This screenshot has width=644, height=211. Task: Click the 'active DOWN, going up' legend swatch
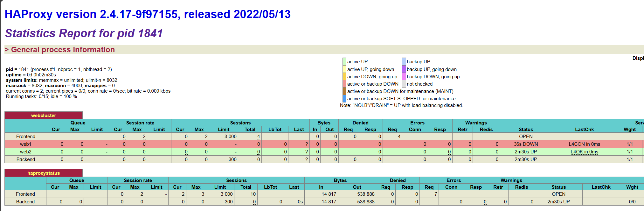tap(344, 76)
